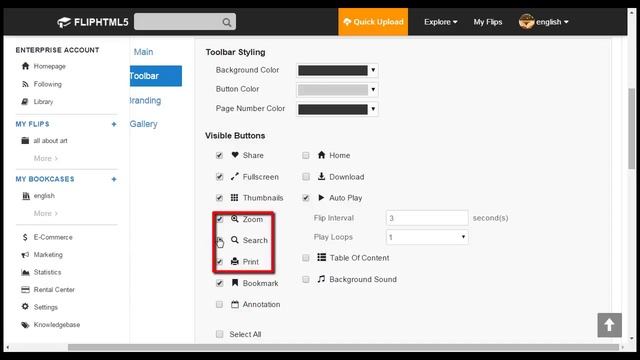Open My Flips in top navigation
This screenshot has width=640, height=360.
(488, 22)
